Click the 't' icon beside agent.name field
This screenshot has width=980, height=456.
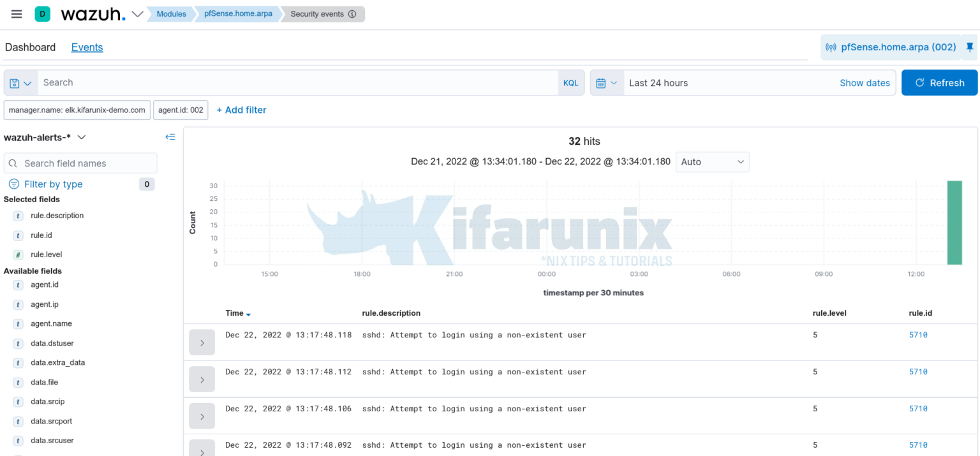(x=17, y=323)
